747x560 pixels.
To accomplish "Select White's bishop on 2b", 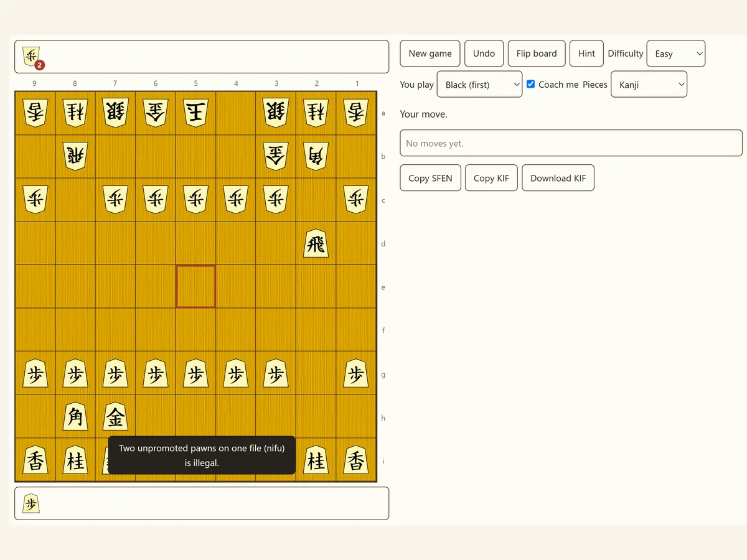I will click(316, 156).
